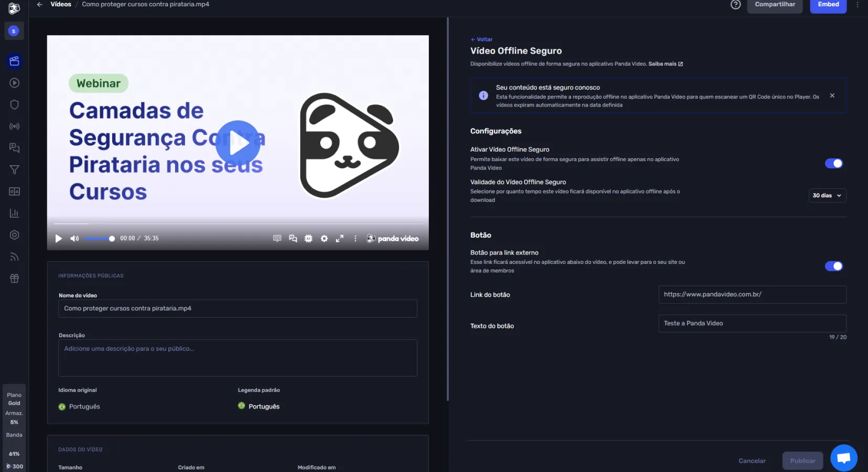Screen dimensions: 868x472
Task: Dismiss the secure content info banner
Action: 832,95
